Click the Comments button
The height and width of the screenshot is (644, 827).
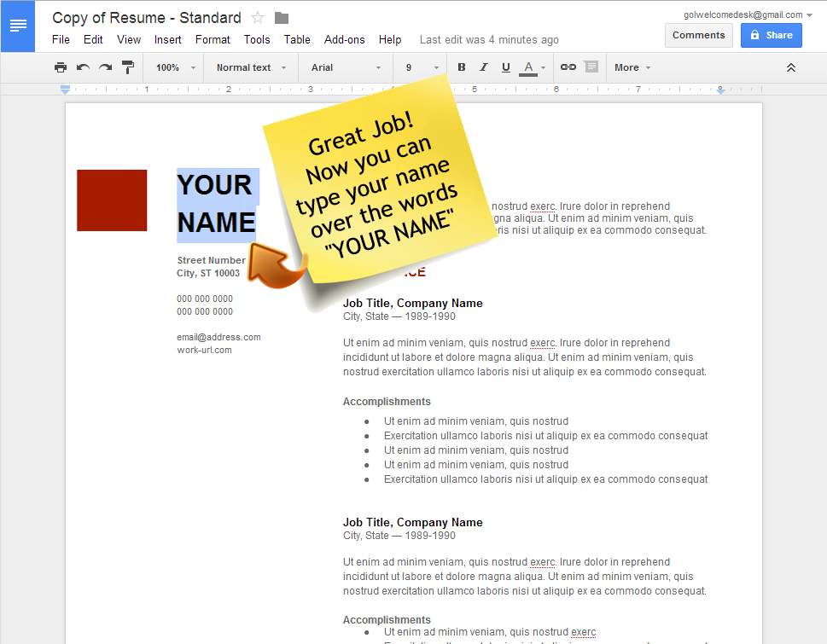[x=698, y=35]
